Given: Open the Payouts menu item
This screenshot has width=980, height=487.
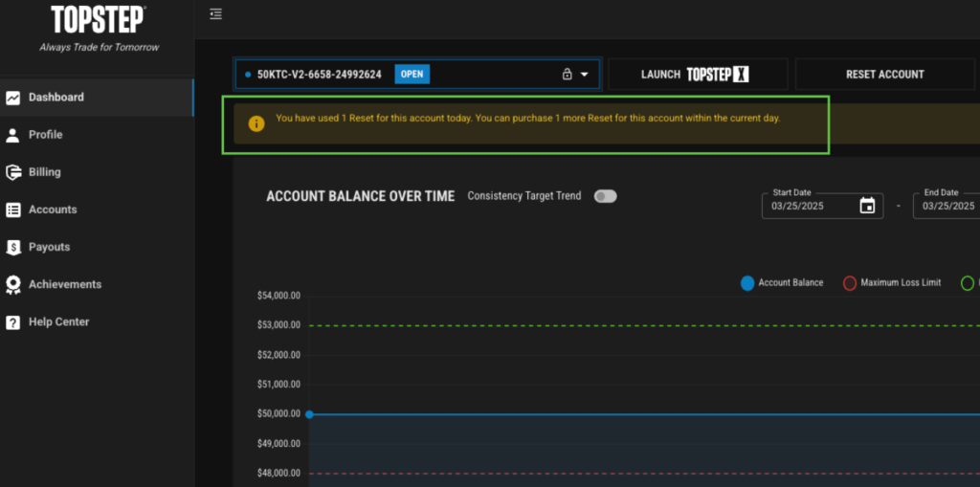Looking at the screenshot, I should click(x=49, y=247).
